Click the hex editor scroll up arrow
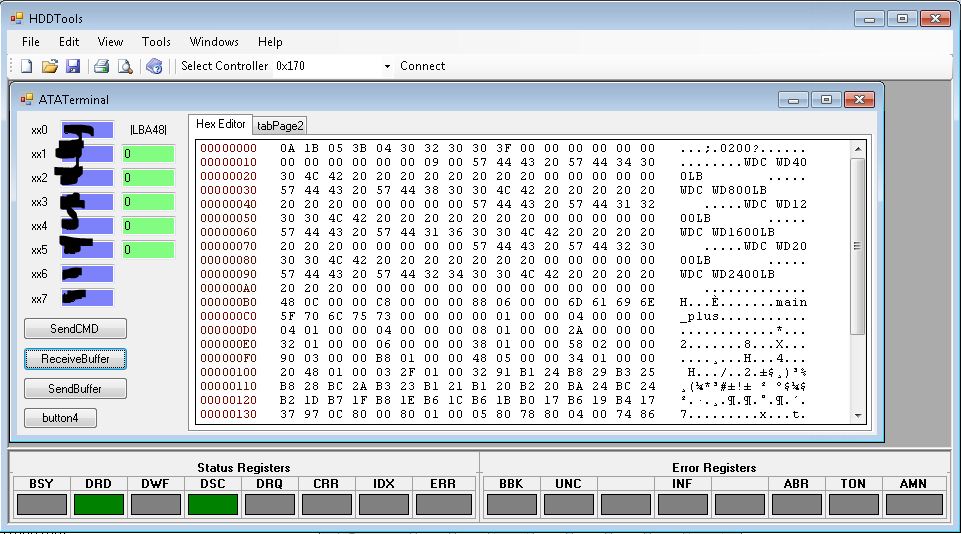961x534 pixels. point(858,149)
